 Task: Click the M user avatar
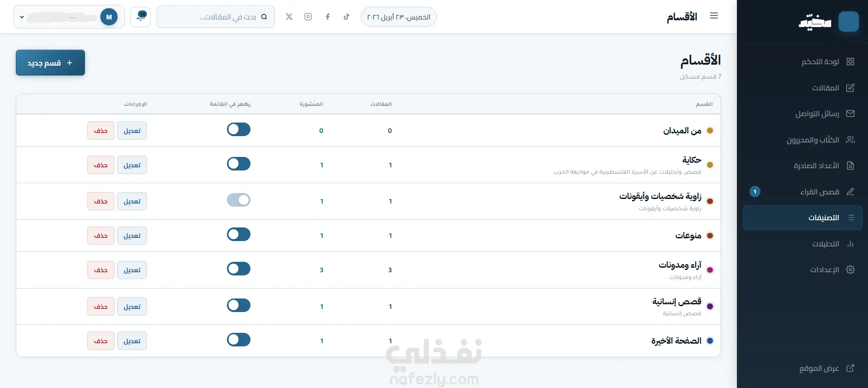(109, 17)
